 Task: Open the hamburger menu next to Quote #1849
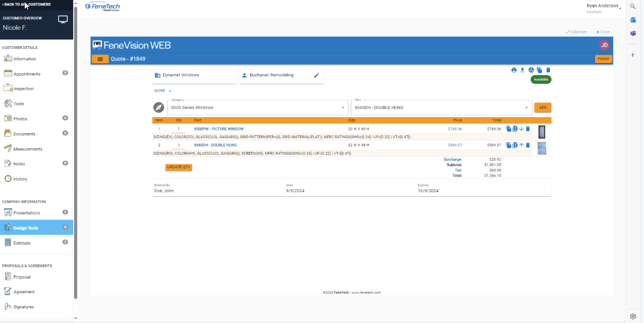100,59
